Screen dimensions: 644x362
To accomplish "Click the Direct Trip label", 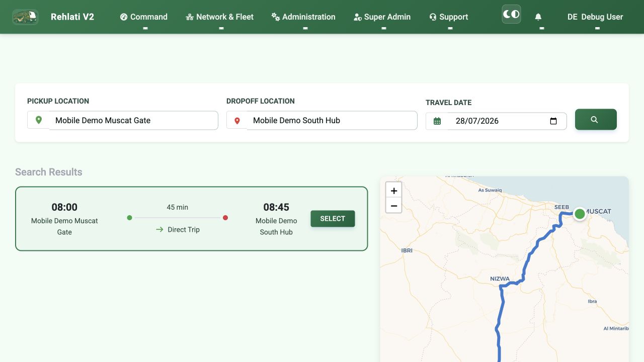I will [184, 229].
